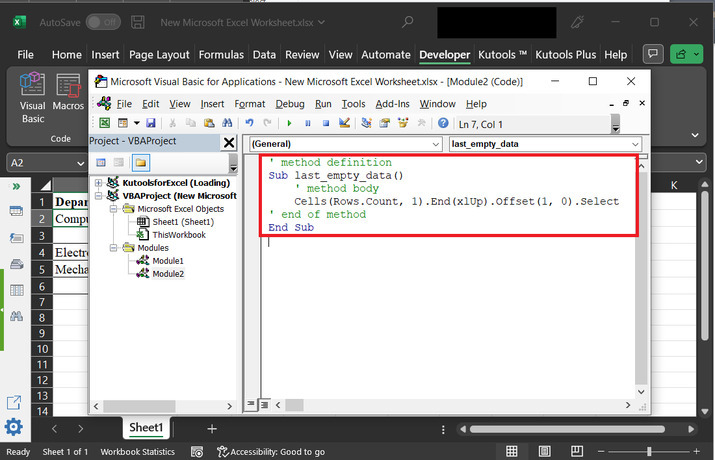Click the Excel search magnifier icon
This screenshot has height=460, width=715.
pos(407,21)
